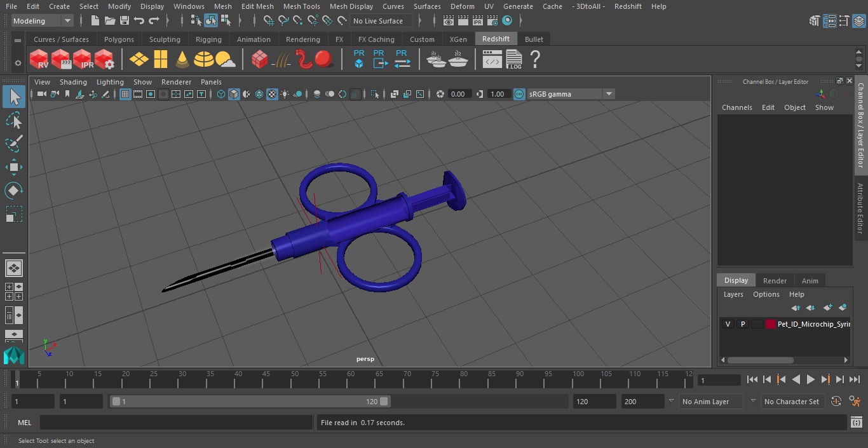868x448 pixels.
Task: Toggle layer visibility V box
Action: 728,324
